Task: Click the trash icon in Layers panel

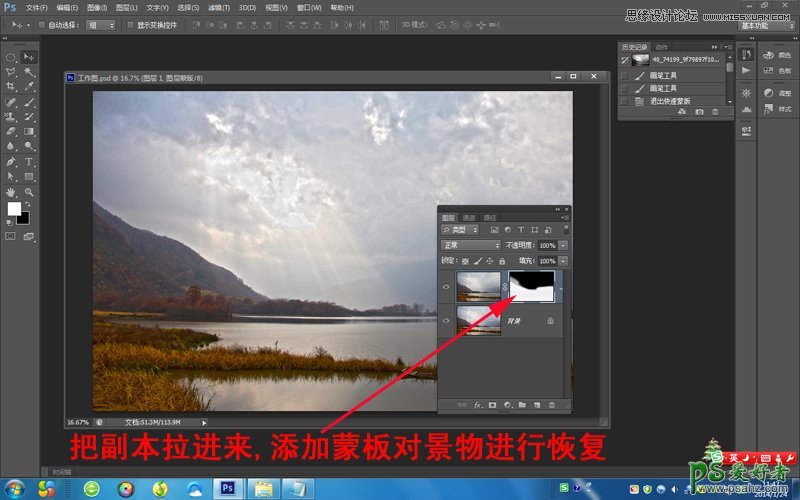Action: pos(551,405)
